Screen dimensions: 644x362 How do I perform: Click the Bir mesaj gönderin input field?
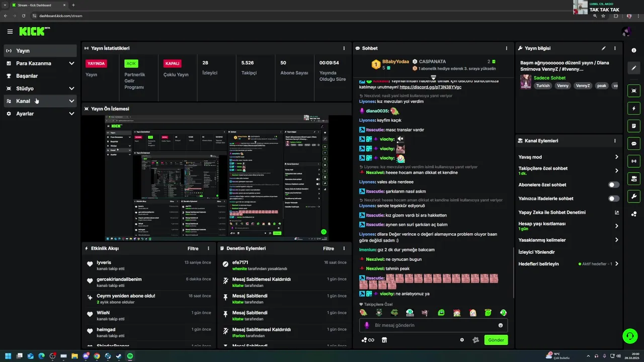pyautogui.click(x=433, y=325)
